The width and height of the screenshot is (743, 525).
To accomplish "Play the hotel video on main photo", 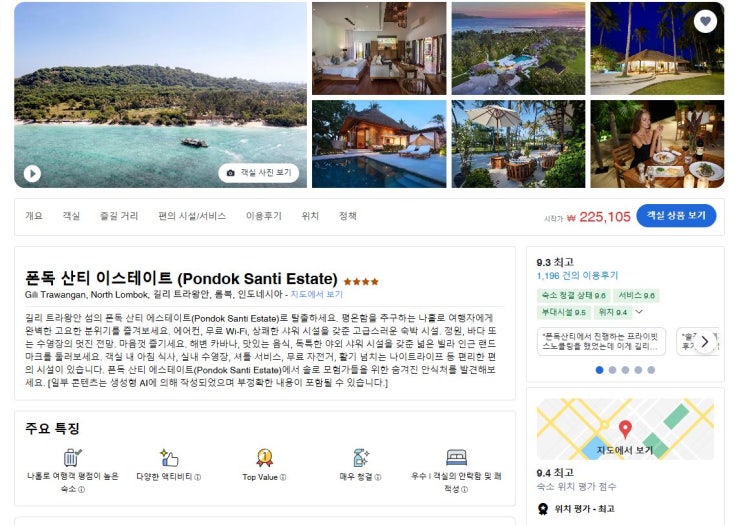I will click(32, 173).
